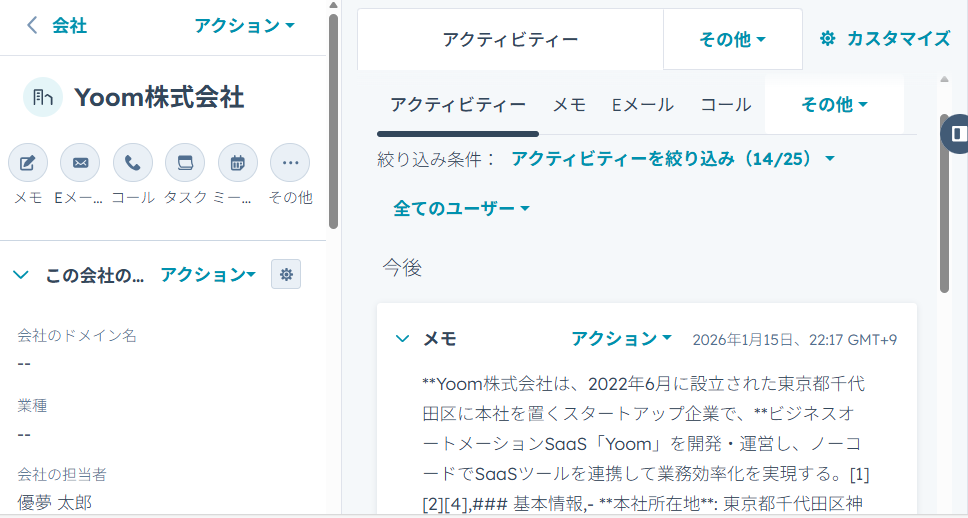Switch to the コール sub-tab

726,106
